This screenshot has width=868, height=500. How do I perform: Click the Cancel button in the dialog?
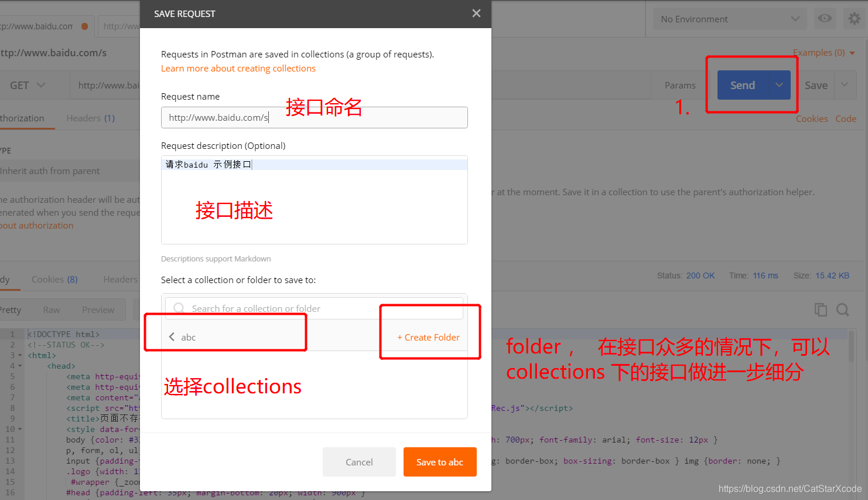[x=359, y=462]
